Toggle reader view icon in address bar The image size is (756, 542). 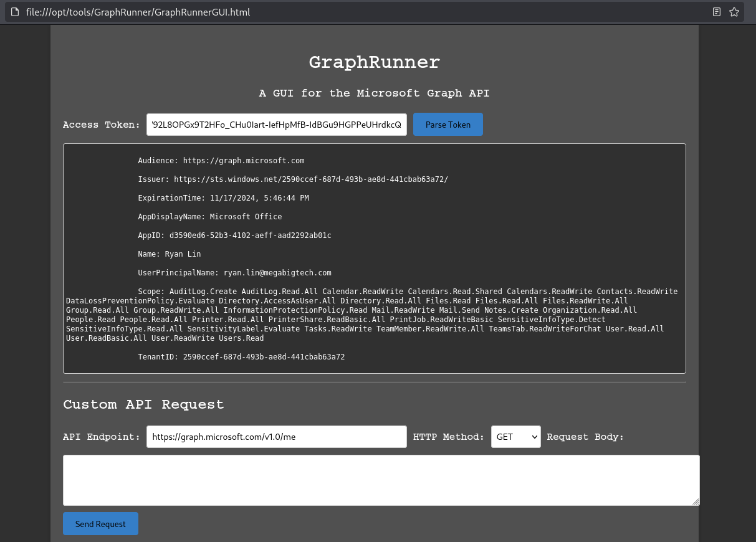coord(717,12)
